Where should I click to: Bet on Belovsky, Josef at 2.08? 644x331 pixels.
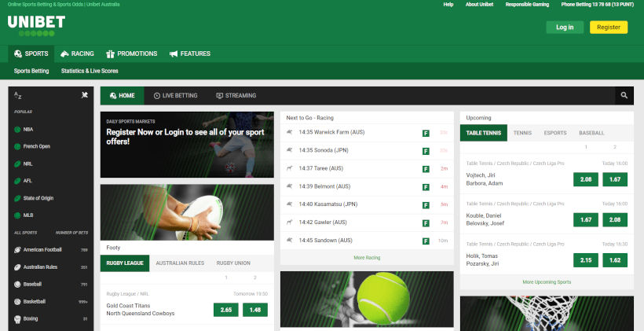615,219
